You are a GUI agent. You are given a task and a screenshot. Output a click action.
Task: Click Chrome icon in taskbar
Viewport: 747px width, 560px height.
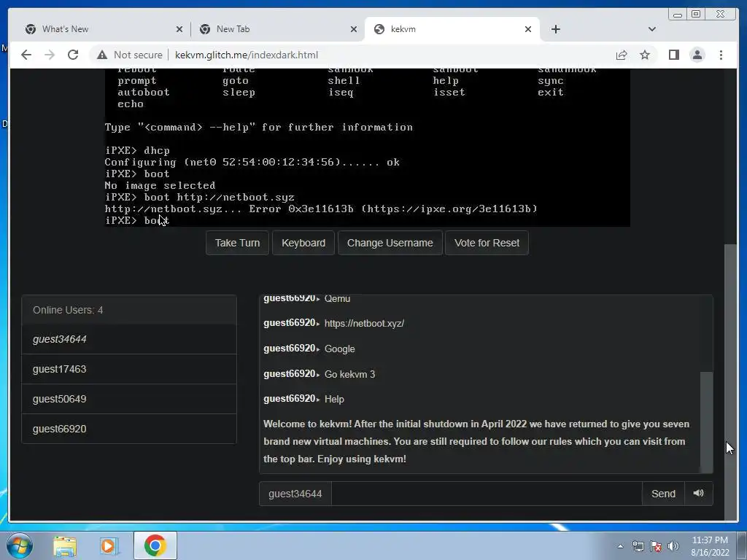[x=155, y=545]
